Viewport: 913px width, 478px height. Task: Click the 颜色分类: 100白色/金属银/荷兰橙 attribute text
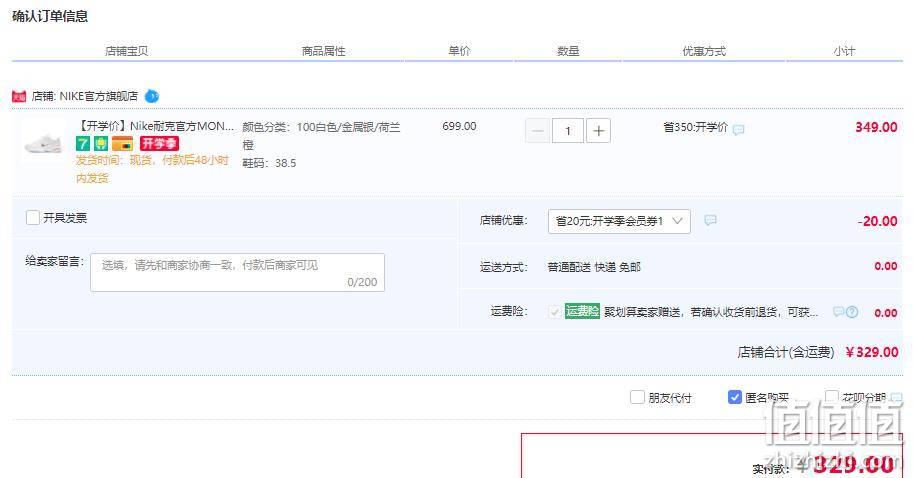[x=321, y=136]
